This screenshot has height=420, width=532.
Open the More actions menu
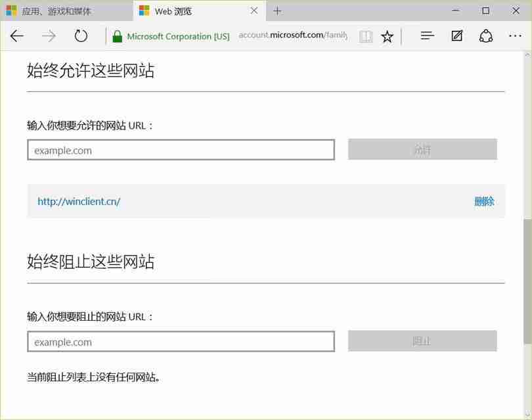tap(516, 36)
